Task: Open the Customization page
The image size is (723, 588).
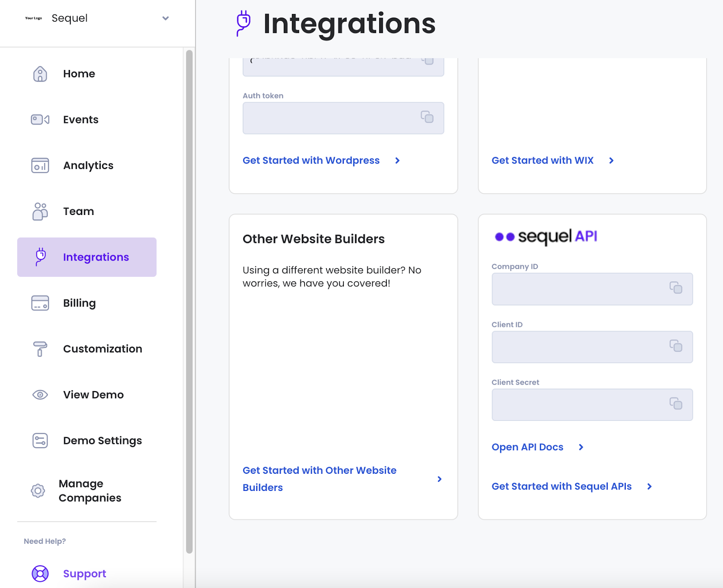Action: point(103,349)
